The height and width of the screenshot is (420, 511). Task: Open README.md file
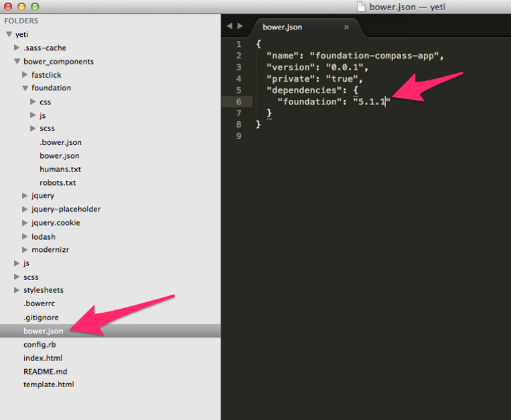46,372
